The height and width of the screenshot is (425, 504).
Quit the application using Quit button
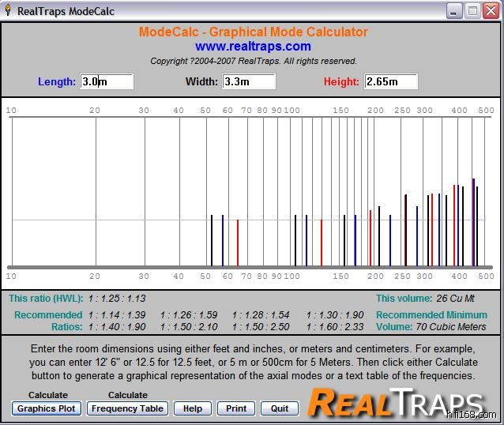[280, 408]
